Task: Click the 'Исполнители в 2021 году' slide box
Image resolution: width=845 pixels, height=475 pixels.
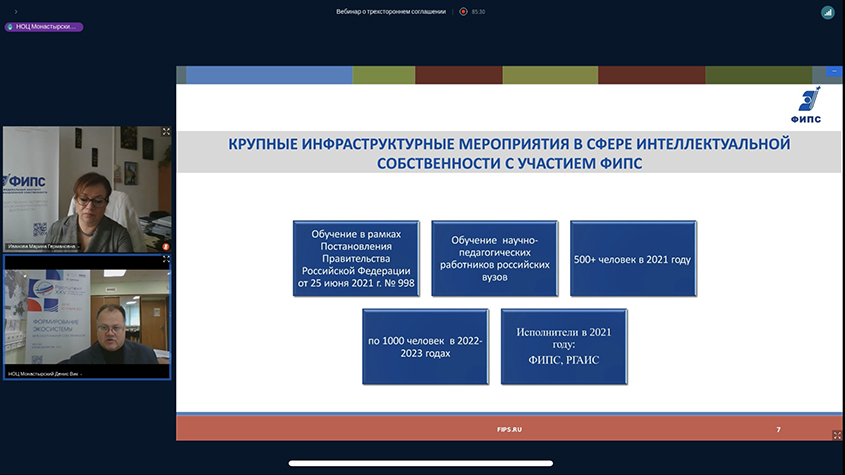Action: click(x=564, y=347)
